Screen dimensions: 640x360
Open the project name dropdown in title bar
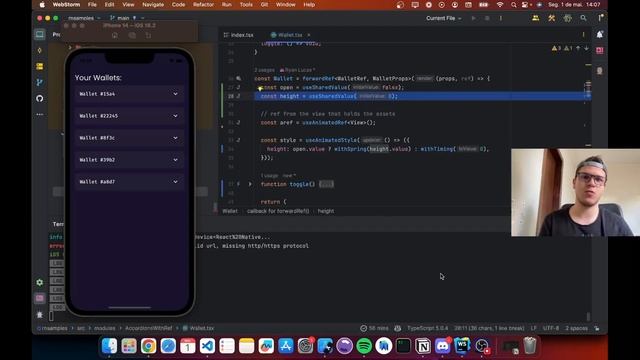(x=84, y=18)
